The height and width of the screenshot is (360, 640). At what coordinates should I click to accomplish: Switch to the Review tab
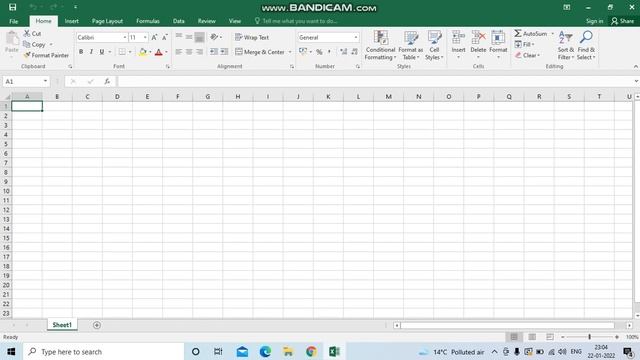207,21
